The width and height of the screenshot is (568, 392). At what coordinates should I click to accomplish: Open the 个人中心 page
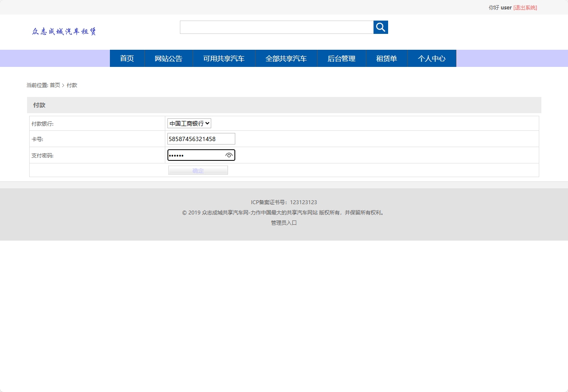pos(431,58)
